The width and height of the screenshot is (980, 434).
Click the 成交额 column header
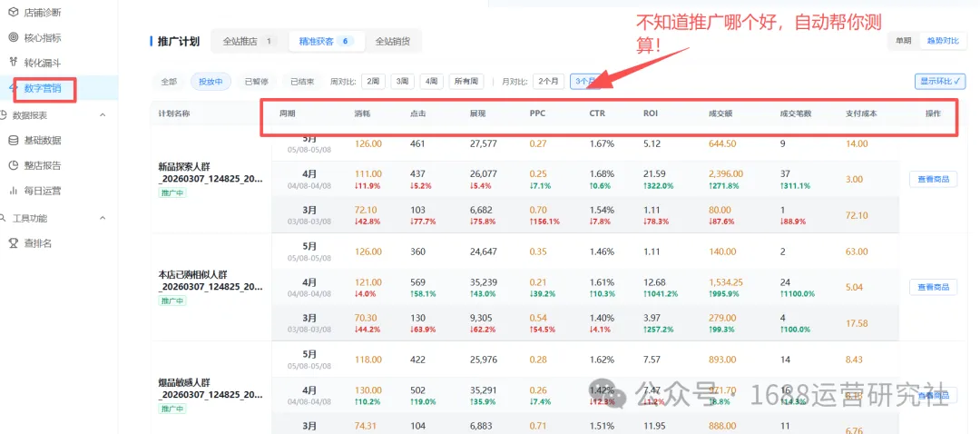click(x=720, y=113)
